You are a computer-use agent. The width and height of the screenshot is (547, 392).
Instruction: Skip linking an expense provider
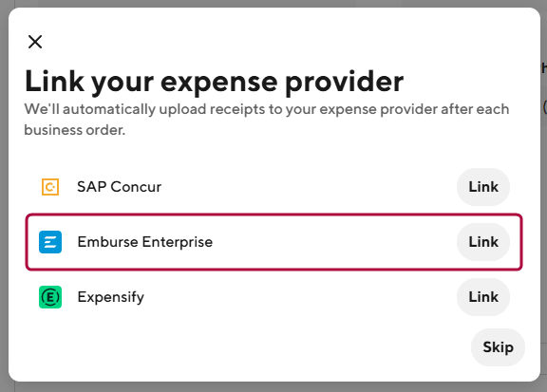[x=498, y=347]
